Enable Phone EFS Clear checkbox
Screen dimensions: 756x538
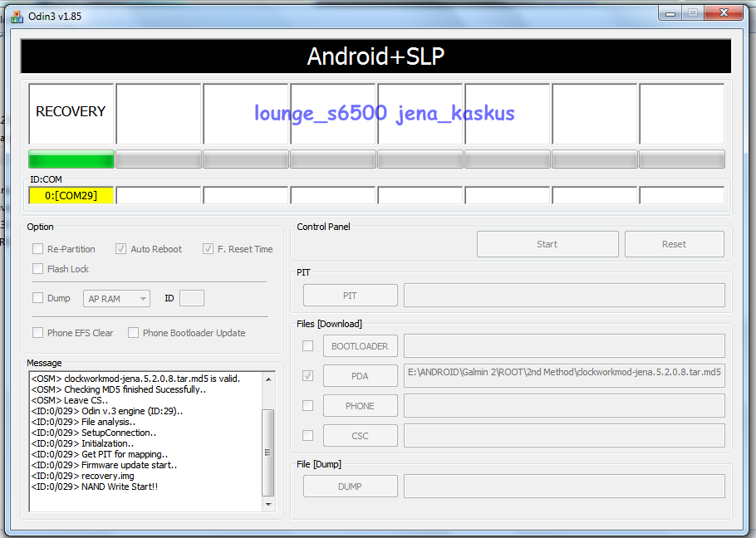(38, 333)
